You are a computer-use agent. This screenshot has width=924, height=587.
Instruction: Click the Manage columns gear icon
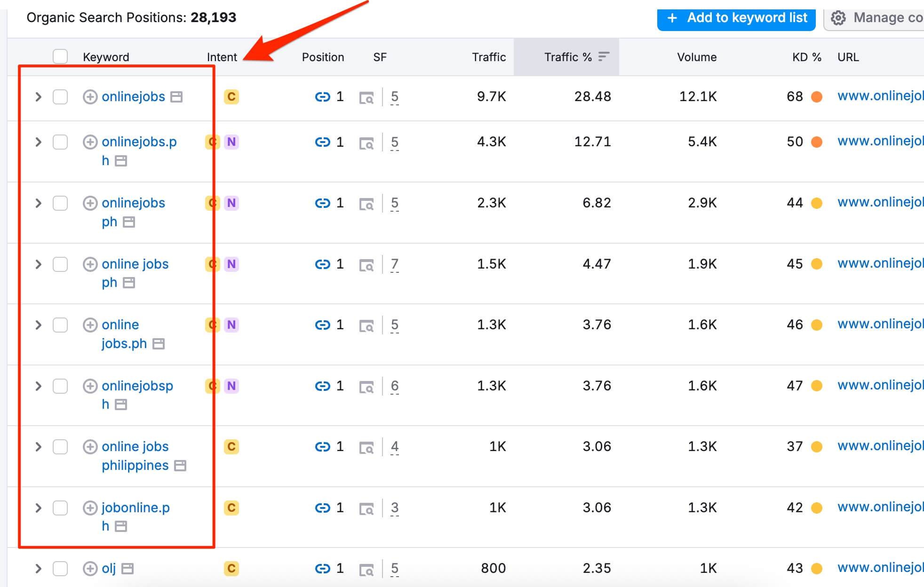point(838,18)
